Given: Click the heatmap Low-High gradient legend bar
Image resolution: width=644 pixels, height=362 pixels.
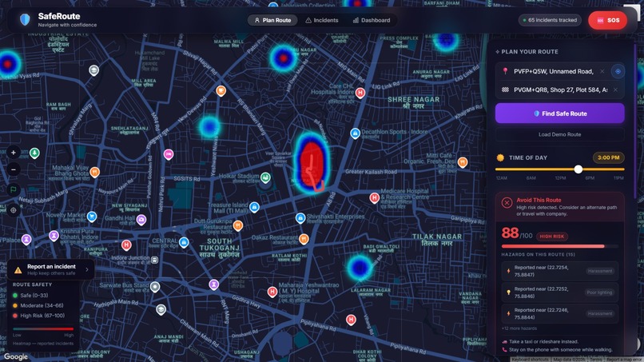Looking at the screenshot, I should tap(43, 328).
